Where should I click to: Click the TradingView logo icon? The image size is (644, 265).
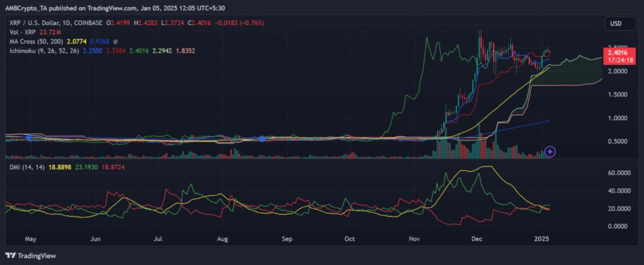10,255
